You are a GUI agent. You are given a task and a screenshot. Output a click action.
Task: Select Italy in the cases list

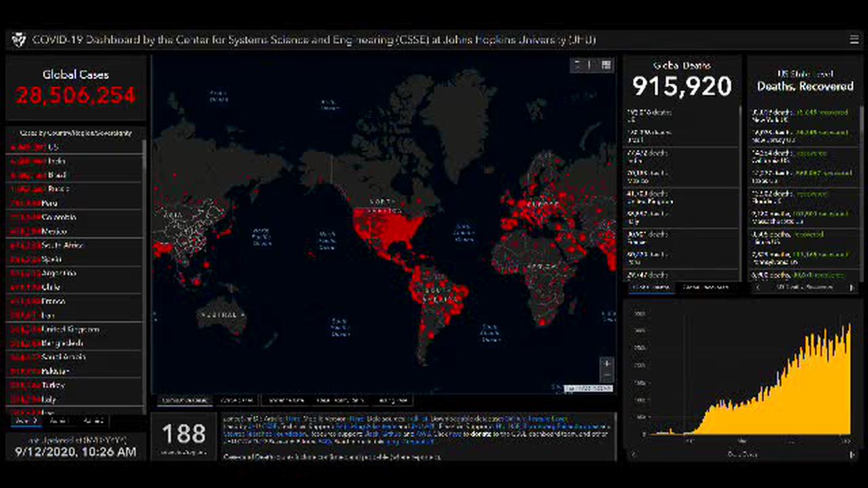pos(75,399)
